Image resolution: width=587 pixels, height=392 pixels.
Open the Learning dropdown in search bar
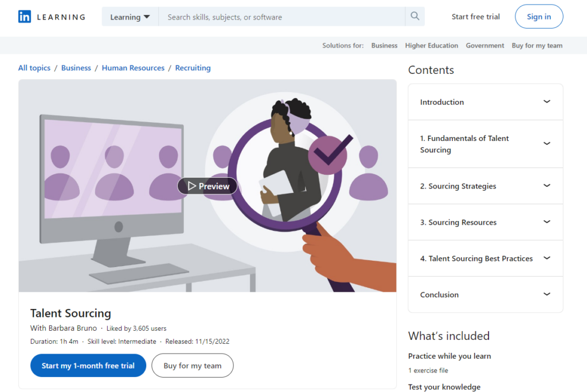(130, 17)
